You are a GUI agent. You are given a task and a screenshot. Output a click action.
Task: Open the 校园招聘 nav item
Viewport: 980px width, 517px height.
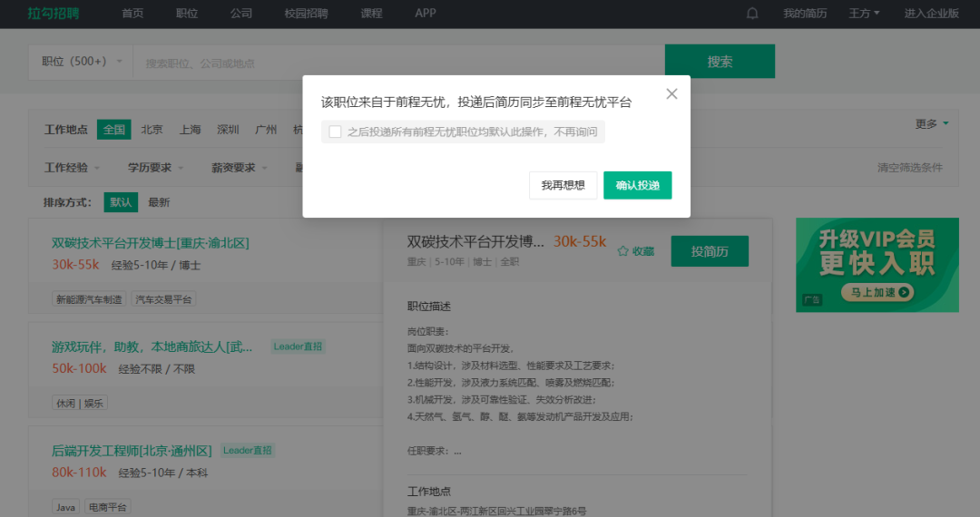point(307,13)
